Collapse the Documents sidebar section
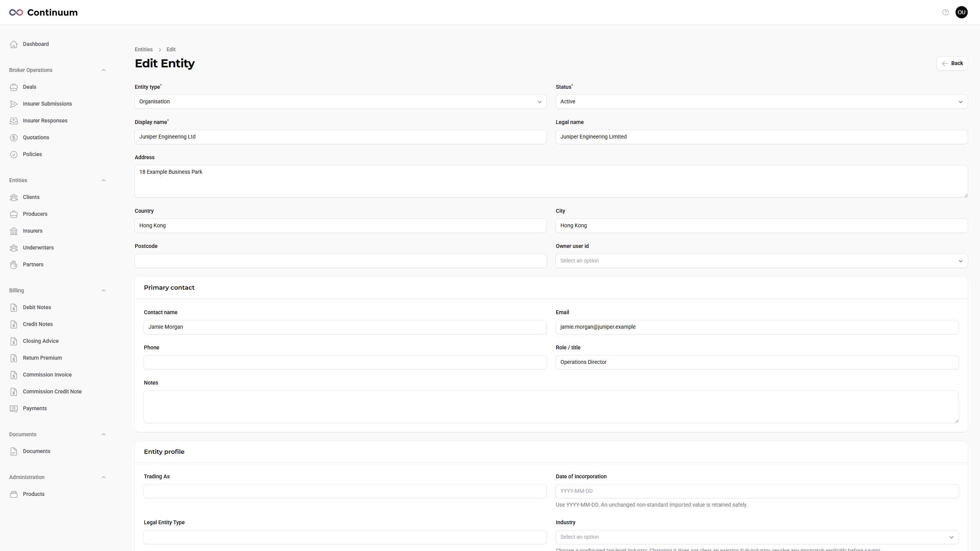Viewport: 980px width, 551px height. pos(103,434)
